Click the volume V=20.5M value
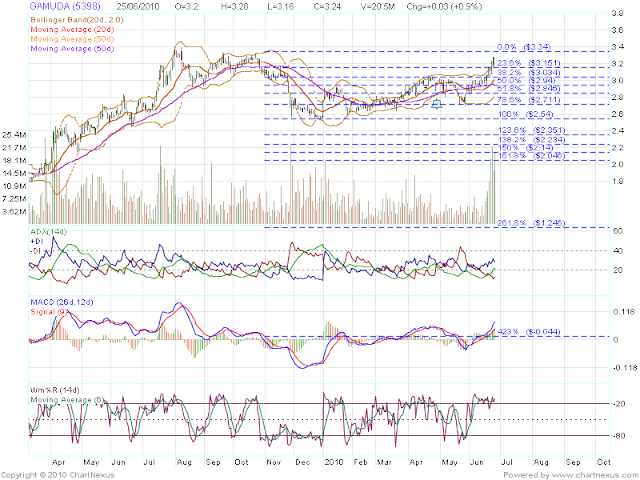 click(x=378, y=7)
